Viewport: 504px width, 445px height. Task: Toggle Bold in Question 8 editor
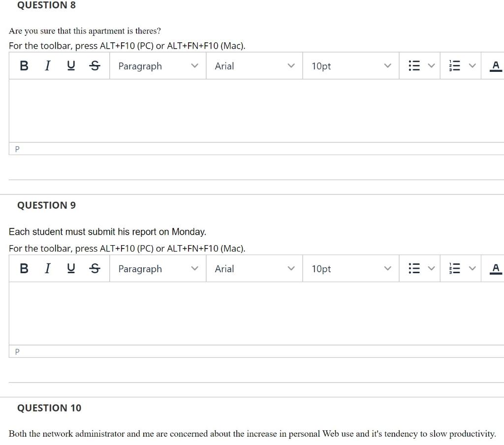click(x=24, y=65)
